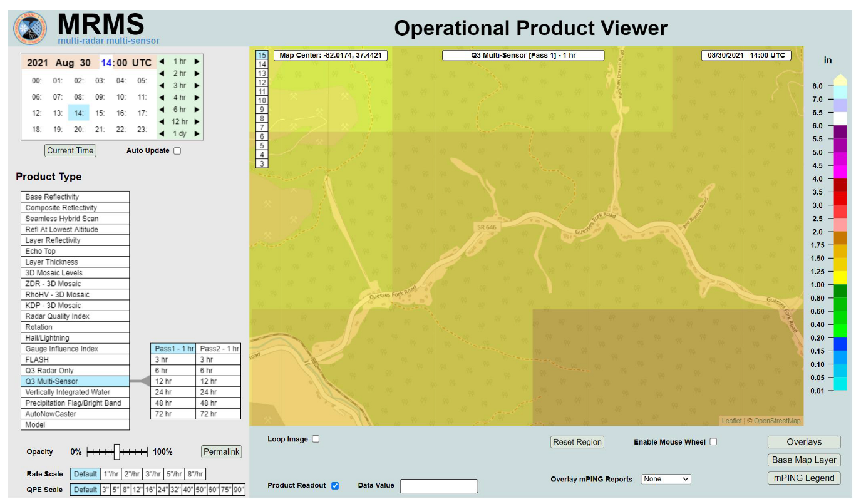Step back by 3 hr arrow

tap(162, 85)
